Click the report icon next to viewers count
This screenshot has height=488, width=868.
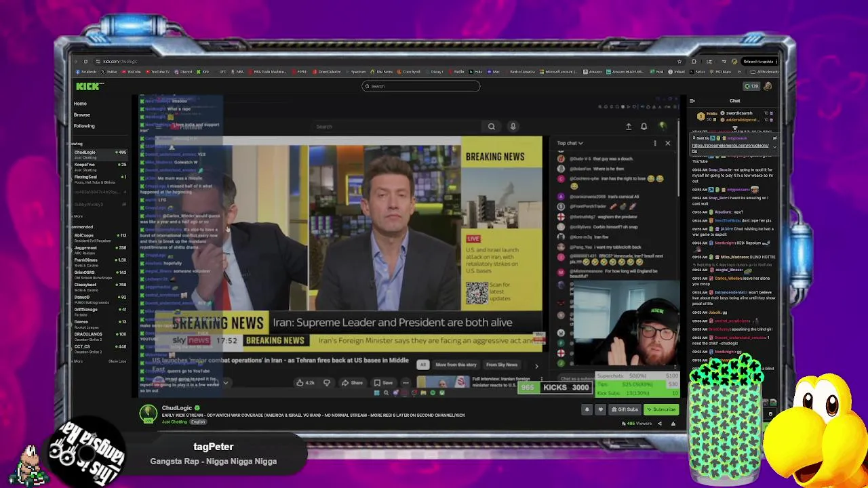(673, 424)
